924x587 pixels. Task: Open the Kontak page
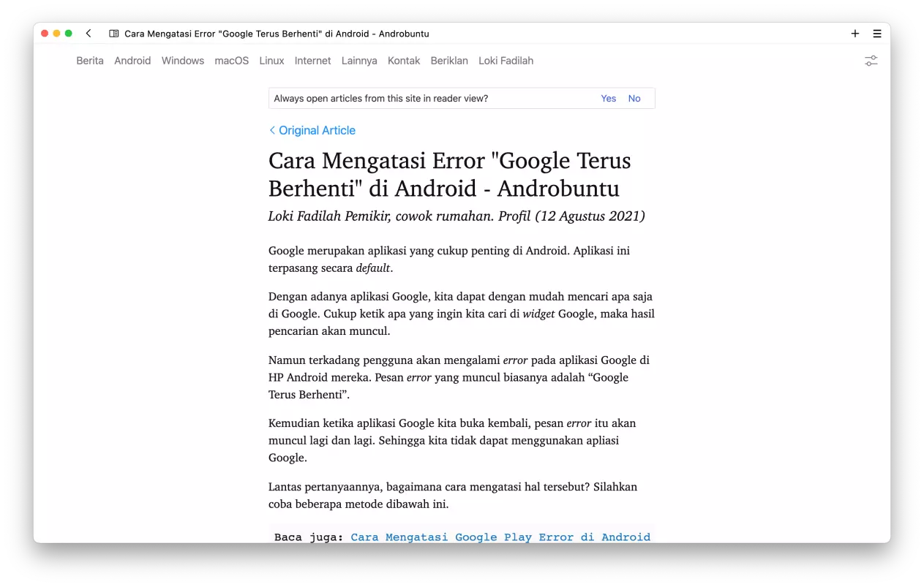tap(404, 61)
